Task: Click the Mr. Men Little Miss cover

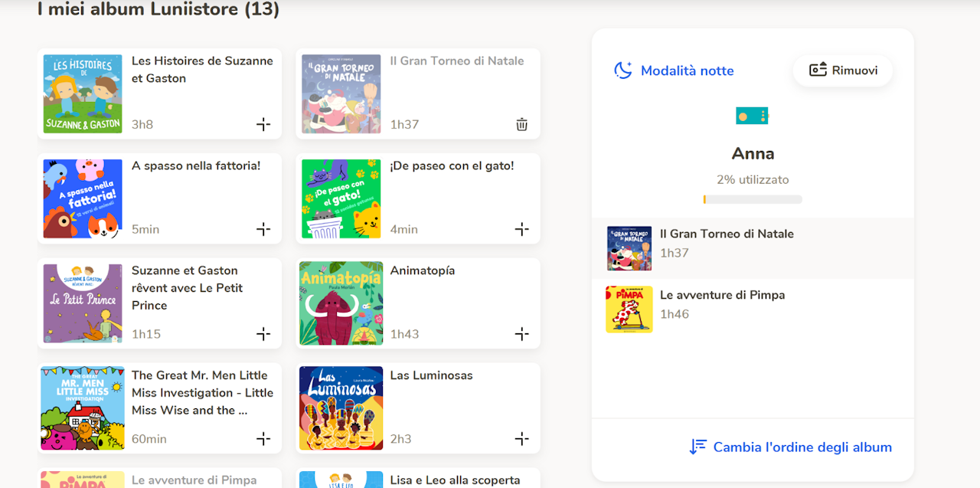Action: [x=83, y=408]
